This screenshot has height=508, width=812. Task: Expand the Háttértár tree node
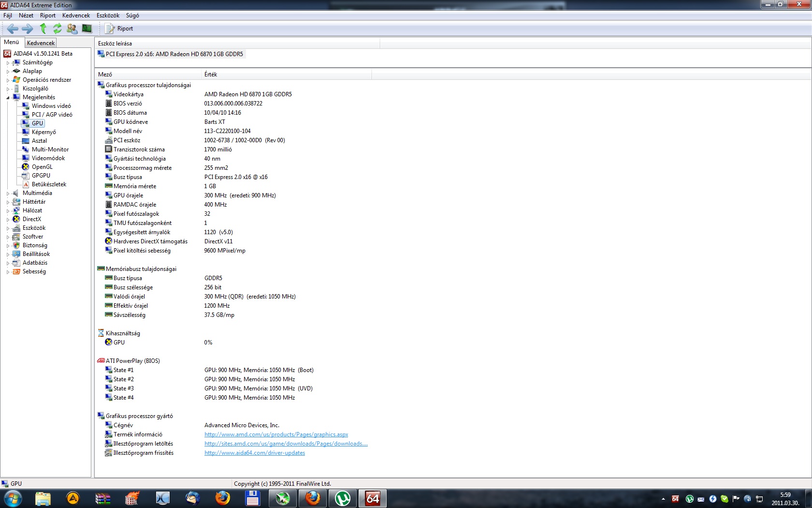pos(8,202)
